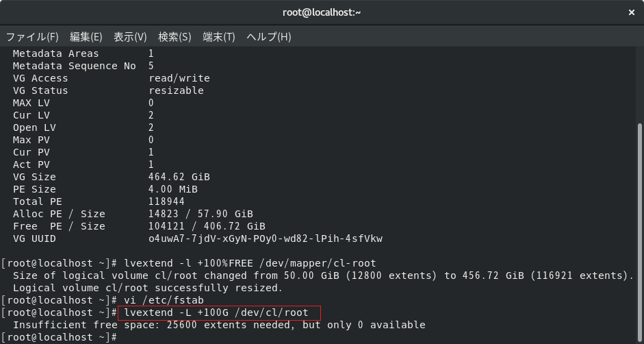Close the root@localhost terminal window
Screen dimensions: 644x344
point(631,13)
